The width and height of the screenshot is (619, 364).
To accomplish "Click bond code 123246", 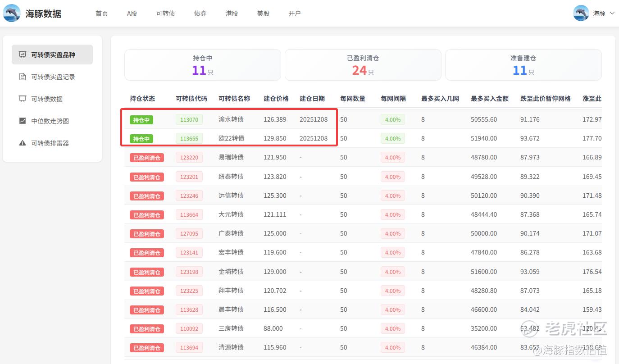I will (189, 196).
